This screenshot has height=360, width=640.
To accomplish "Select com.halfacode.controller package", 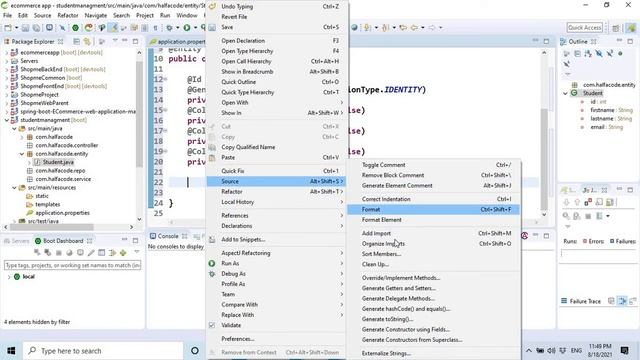I will coord(67,145).
